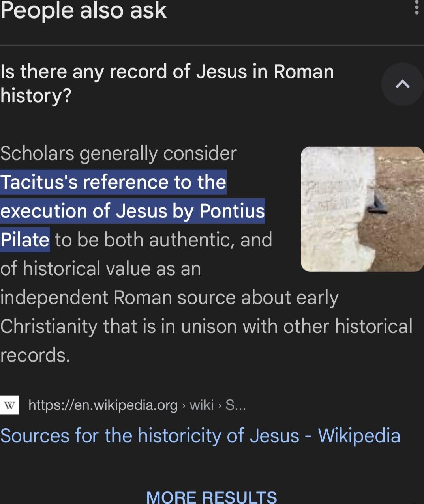Click the "to be both authentic, and" text
Screen dimensions: 424x504
[x=163, y=240]
